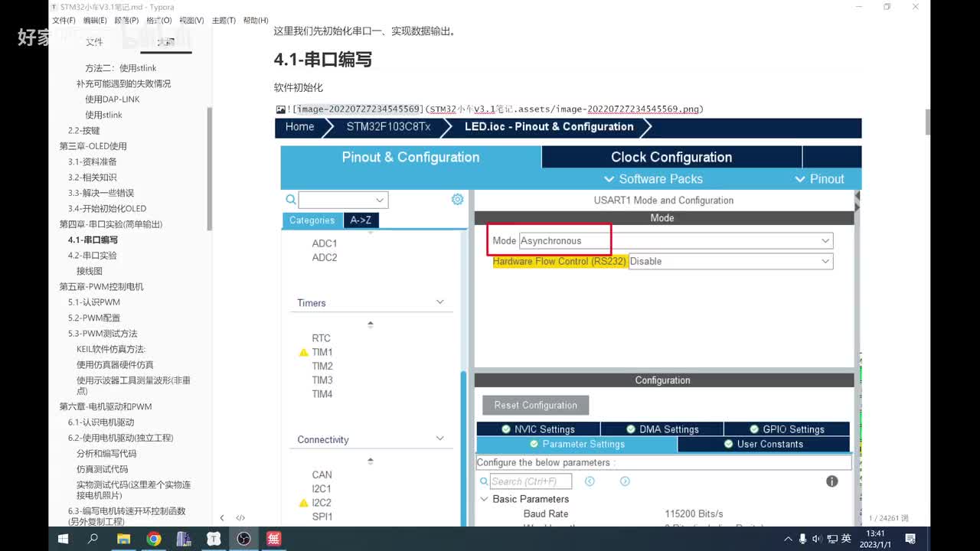Open the volume tray control
This screenshot has height=551, width=980.
point(817,539)
